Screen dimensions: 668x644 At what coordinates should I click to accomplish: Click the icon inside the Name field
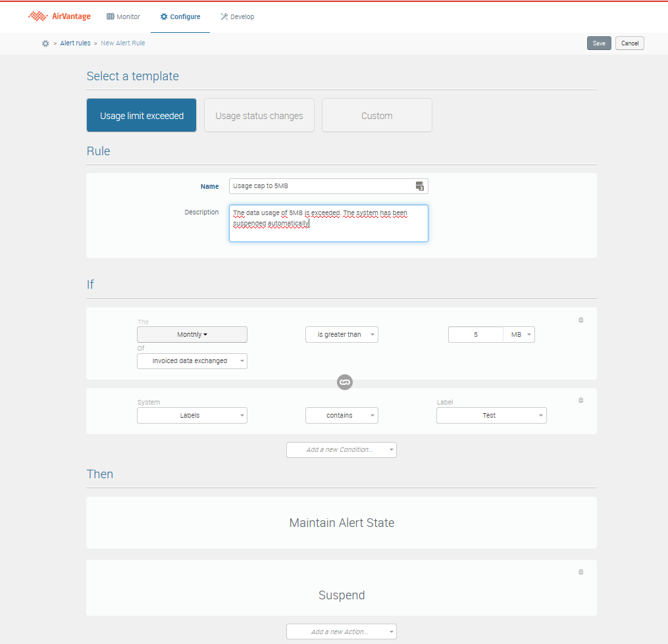tap(419, 186)
